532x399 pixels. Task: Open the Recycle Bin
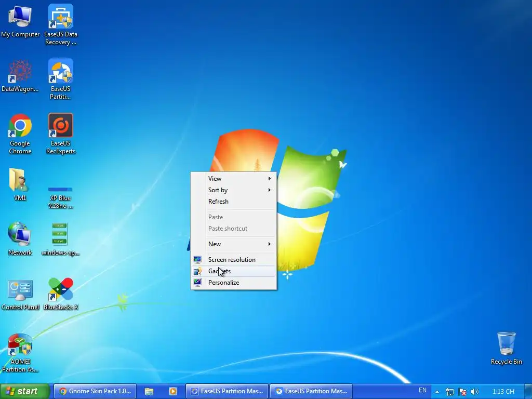click(506, 349)
